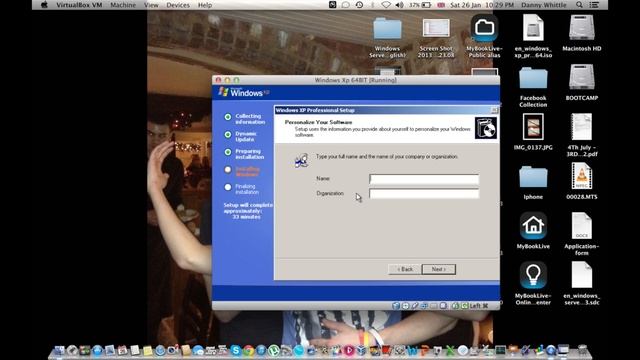
Task: Click the VM display indicator icon
Action: point(443,306)
